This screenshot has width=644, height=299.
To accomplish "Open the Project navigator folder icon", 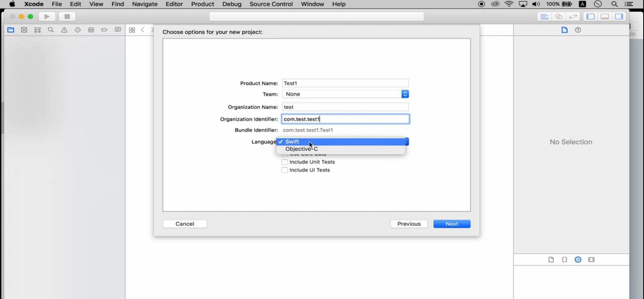I will (x=11, y=30).
